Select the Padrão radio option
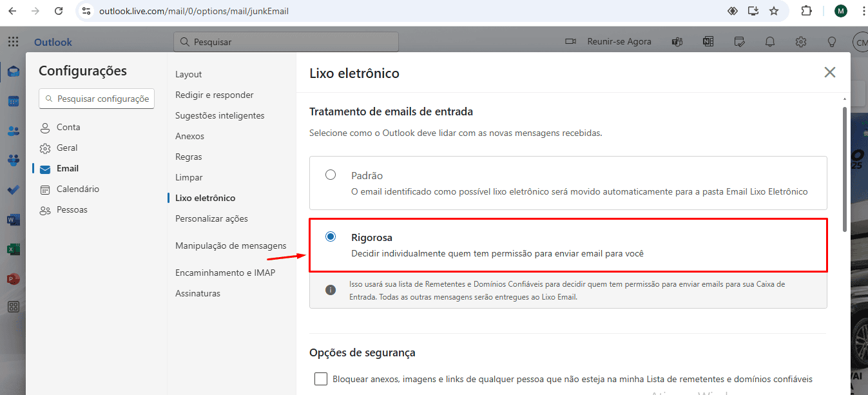This screenshot has height=395, width=868. click(x=331, y=175)
